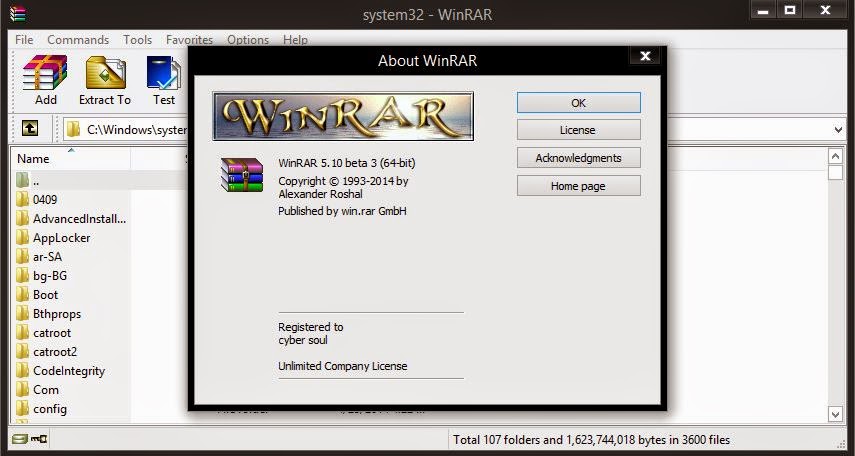The width and height of the screenshot is (855, 456).
Task: Click the Add archive toolbar icon
Action: click(x=45, y=73)
